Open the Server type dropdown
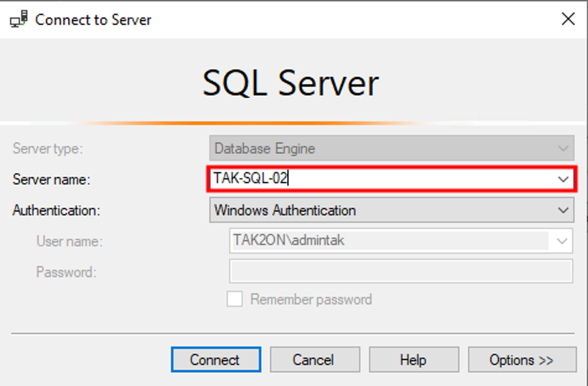 (563, 148)
